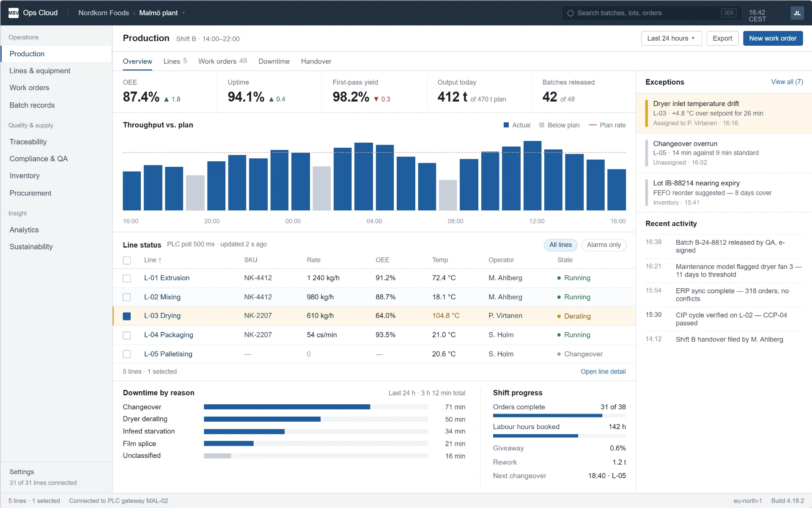Click Connected to PLC gateway MAL-02 status
The height and width of the screenshot is (508, 812).
118,501
